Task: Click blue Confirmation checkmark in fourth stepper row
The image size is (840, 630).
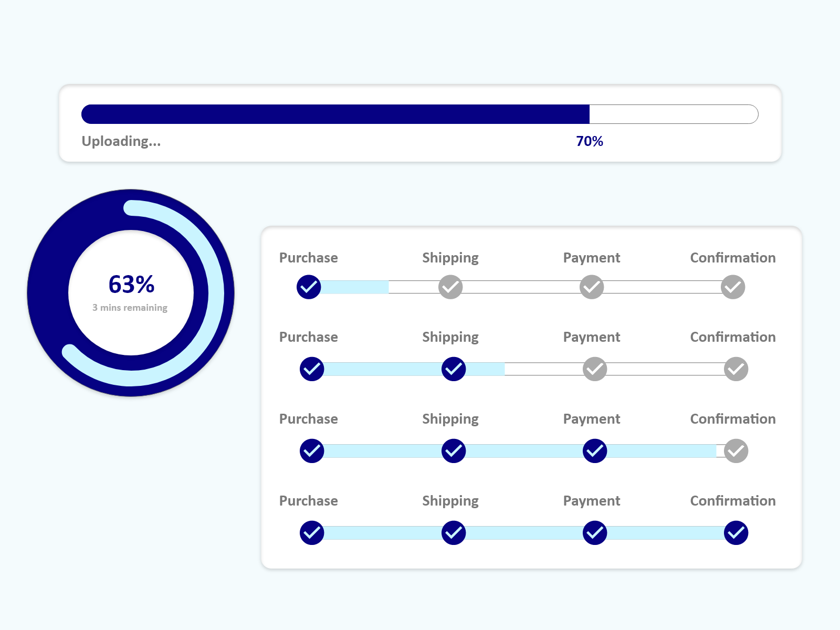Action: [x=736, y=533]
